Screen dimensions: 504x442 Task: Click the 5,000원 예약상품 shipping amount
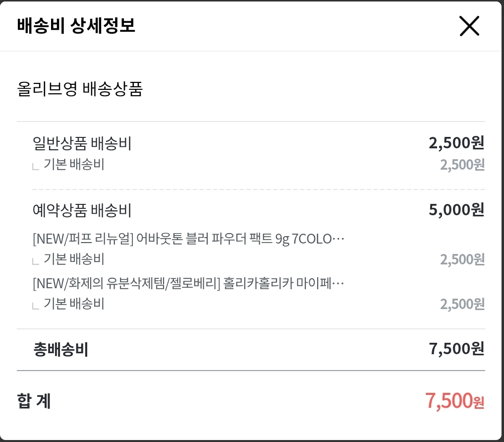pos(456,210)
